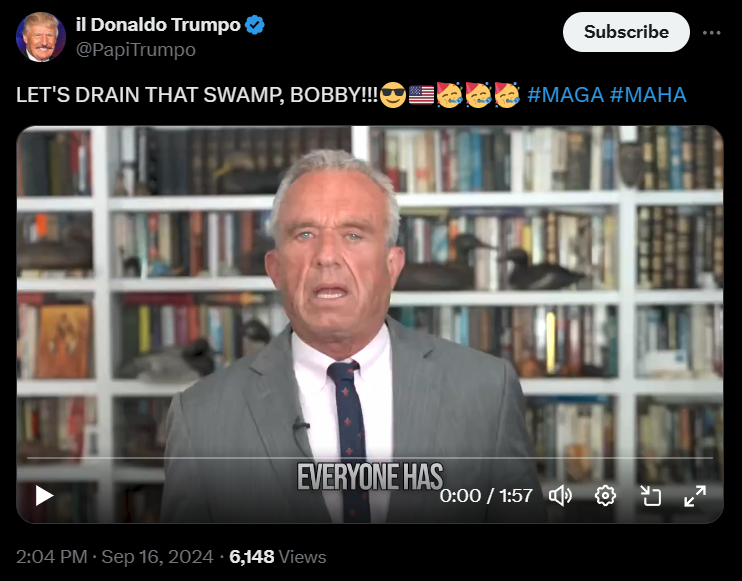Click the 6,148 Views count
The height and width of the screenshot is (581, 742).
pyautogui.click(x=278, y=557)
